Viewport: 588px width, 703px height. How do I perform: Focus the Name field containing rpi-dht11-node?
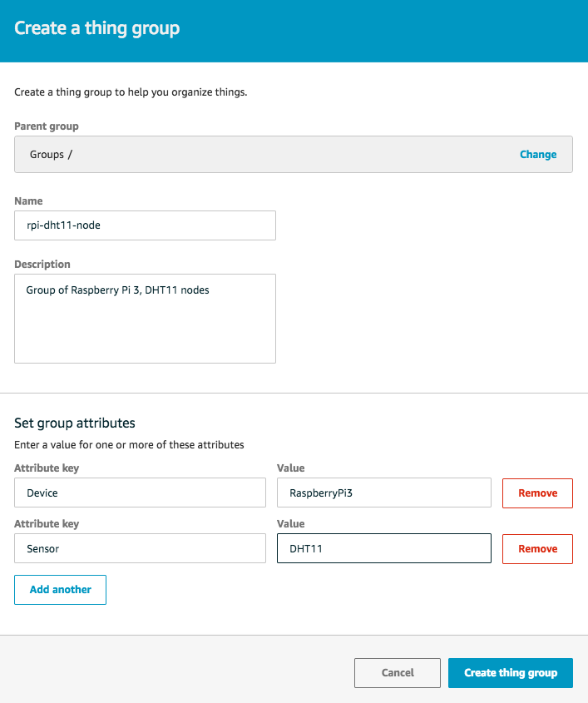[145, 225]
